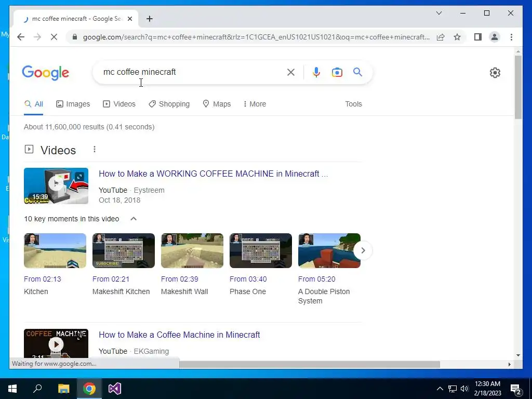532x399 pixels.
Task: Open How to Make a Coffee Machine link
Action: tap(179, 335)
